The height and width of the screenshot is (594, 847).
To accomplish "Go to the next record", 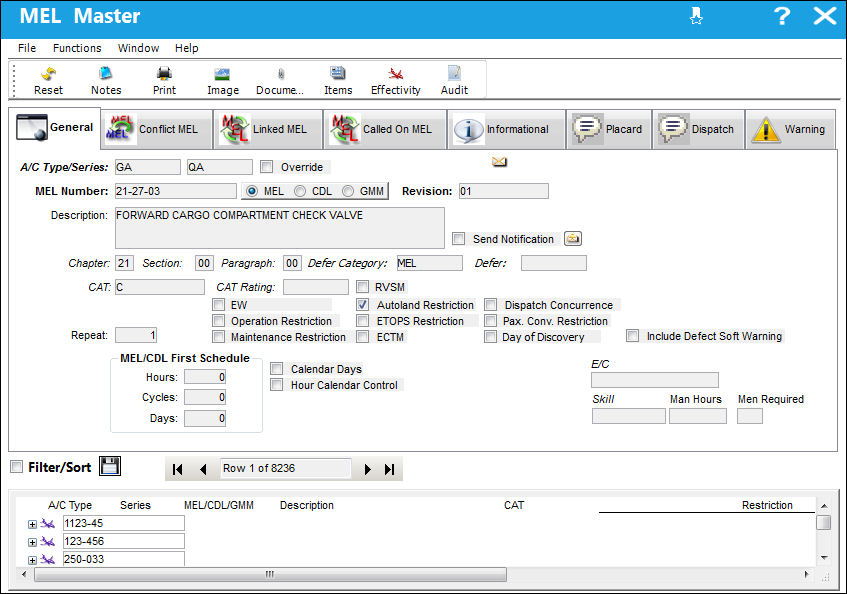I will [x=367, y=469].
